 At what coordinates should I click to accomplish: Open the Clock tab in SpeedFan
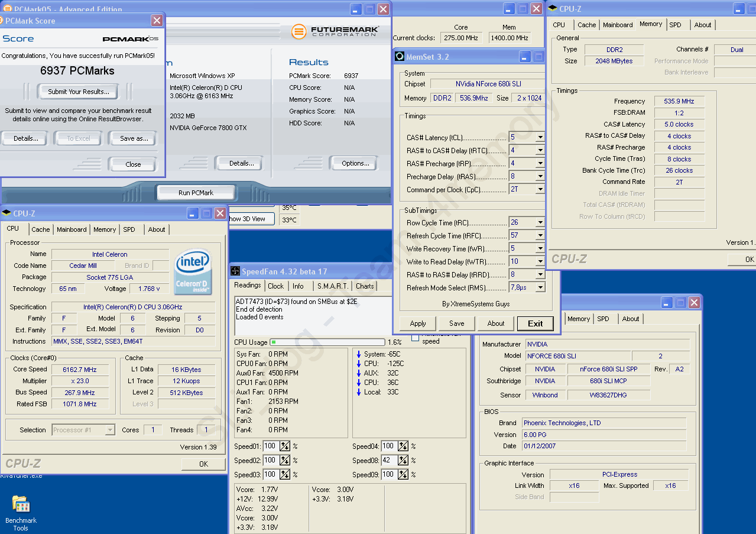pos(275,286)
